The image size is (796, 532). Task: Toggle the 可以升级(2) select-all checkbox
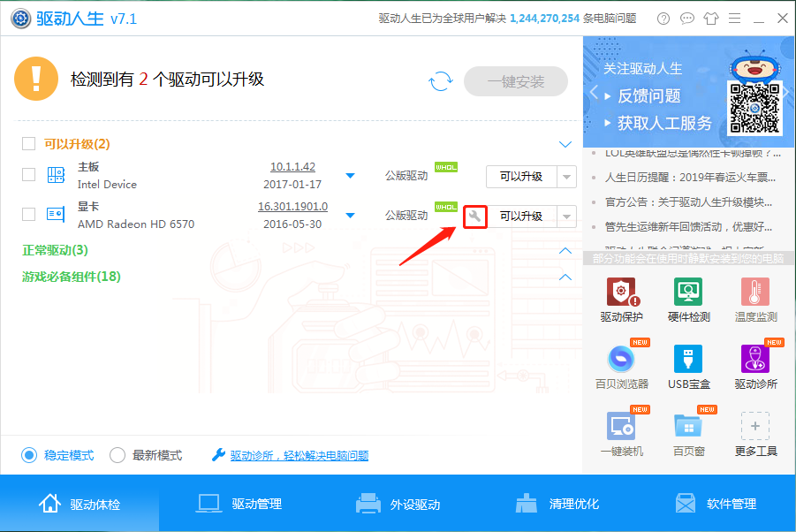click(28, 144)
